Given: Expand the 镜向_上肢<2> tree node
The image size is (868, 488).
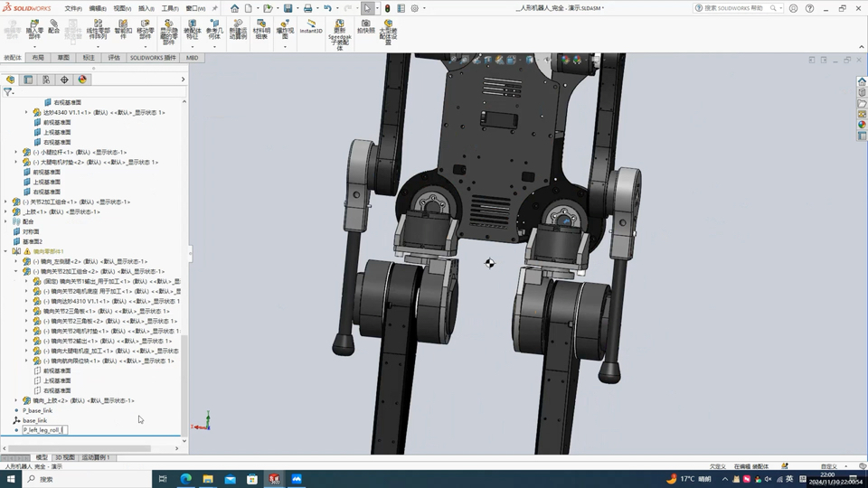Looking at the screenshot, I should click(x=15, y=400).
